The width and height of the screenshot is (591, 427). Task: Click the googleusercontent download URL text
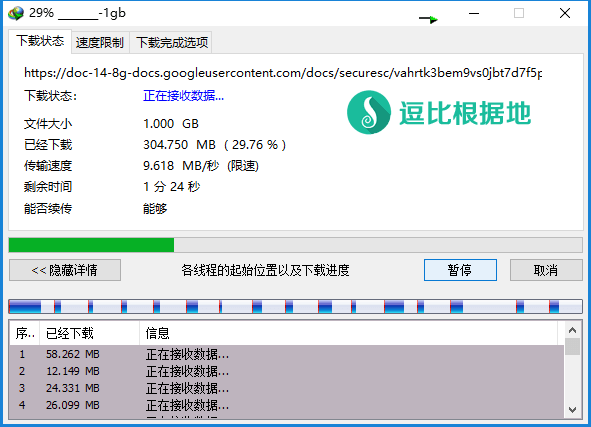coord(283,72)
